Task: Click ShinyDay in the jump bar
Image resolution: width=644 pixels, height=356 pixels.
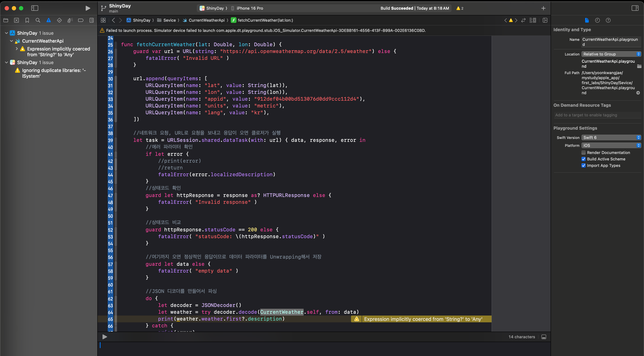Action: [x=138, y=20]
